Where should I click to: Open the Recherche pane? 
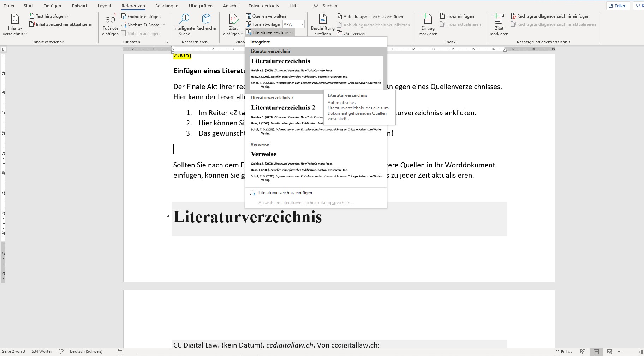coord(206,24)
